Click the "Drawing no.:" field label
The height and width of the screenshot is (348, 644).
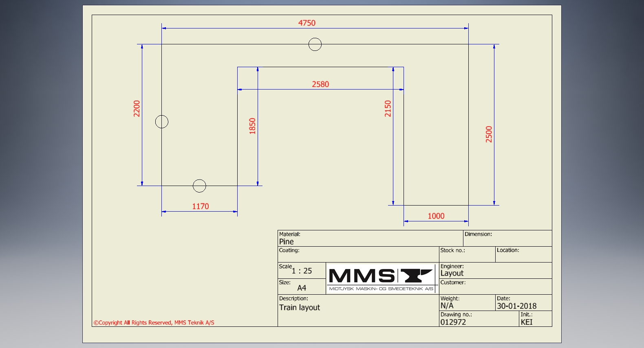(456, 314)
